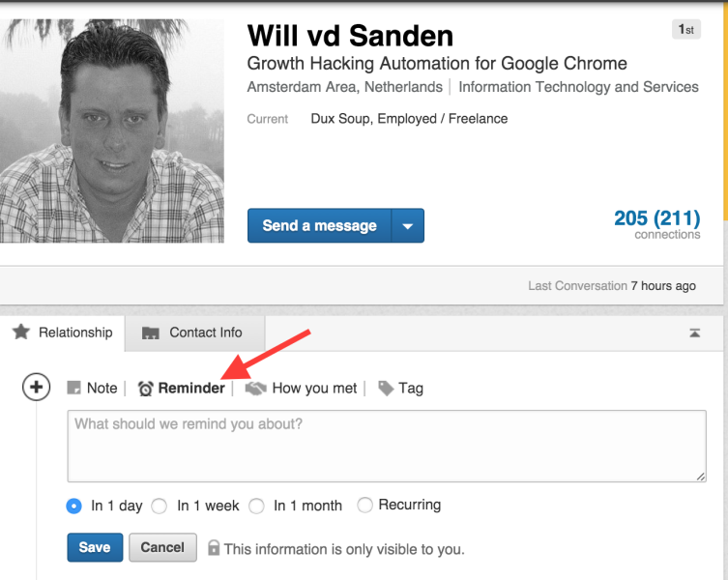Click the Contact Info card icon
The image size is (728, 580).
point(151,333)
